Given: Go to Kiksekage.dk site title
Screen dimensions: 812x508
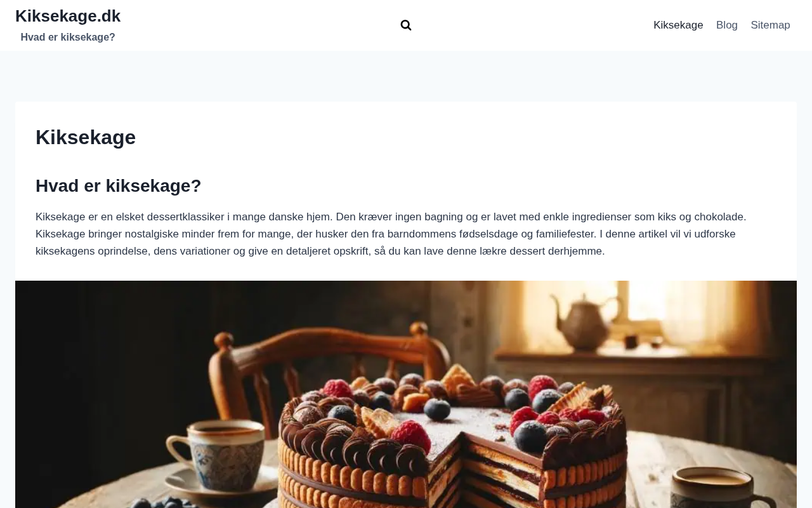Looking at the screenshot, I should pyautogui.click(x=68, y=16).
